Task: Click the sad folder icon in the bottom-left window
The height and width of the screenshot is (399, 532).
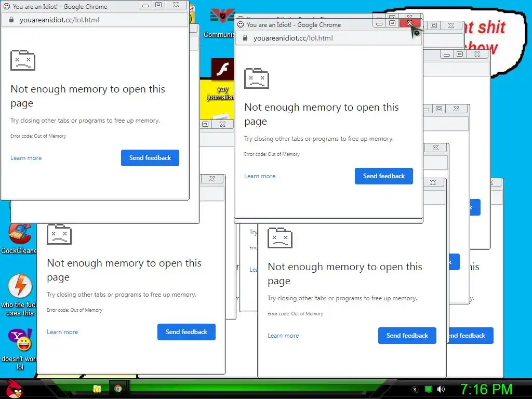Action: [59, 234]
